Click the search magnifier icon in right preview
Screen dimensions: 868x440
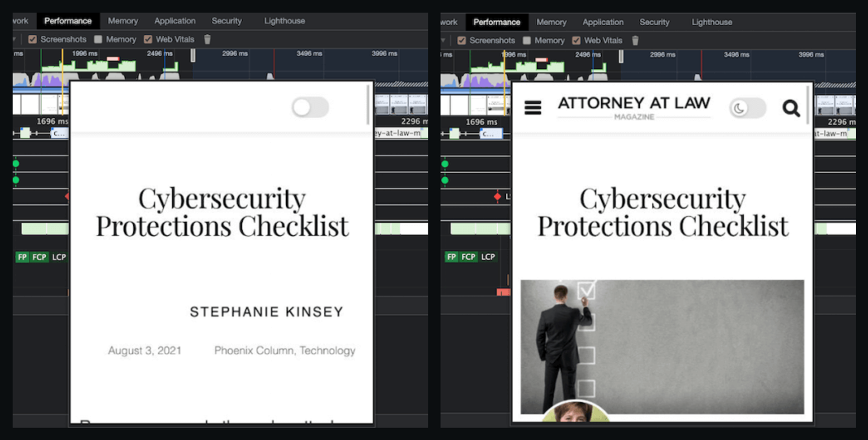[x=791, y=108]
